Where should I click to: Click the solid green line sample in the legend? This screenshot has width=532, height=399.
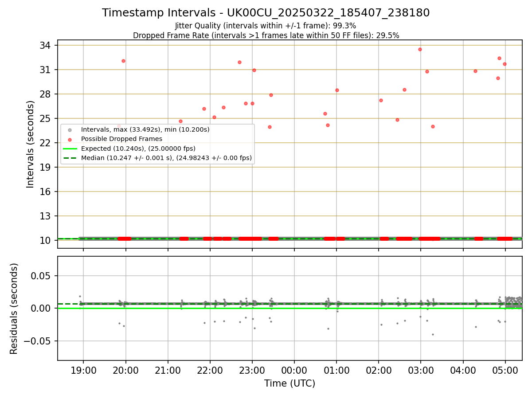point(70,149)
